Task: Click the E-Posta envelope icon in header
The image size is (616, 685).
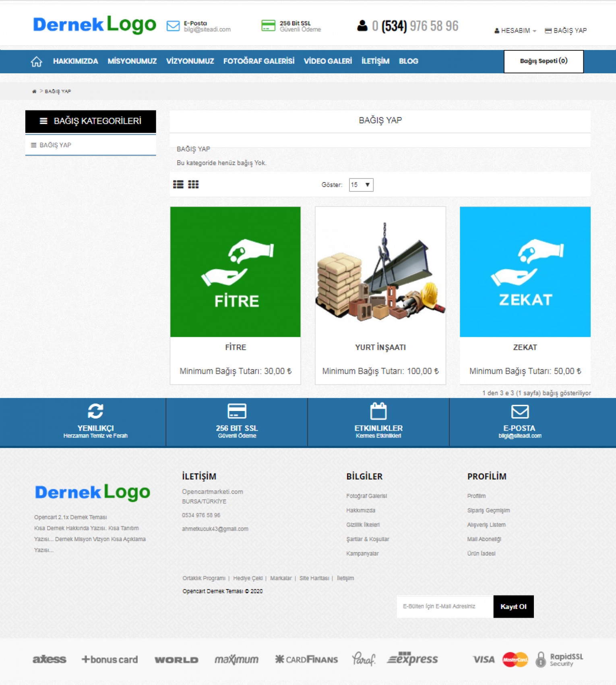Action: click(x=173, y=26)
